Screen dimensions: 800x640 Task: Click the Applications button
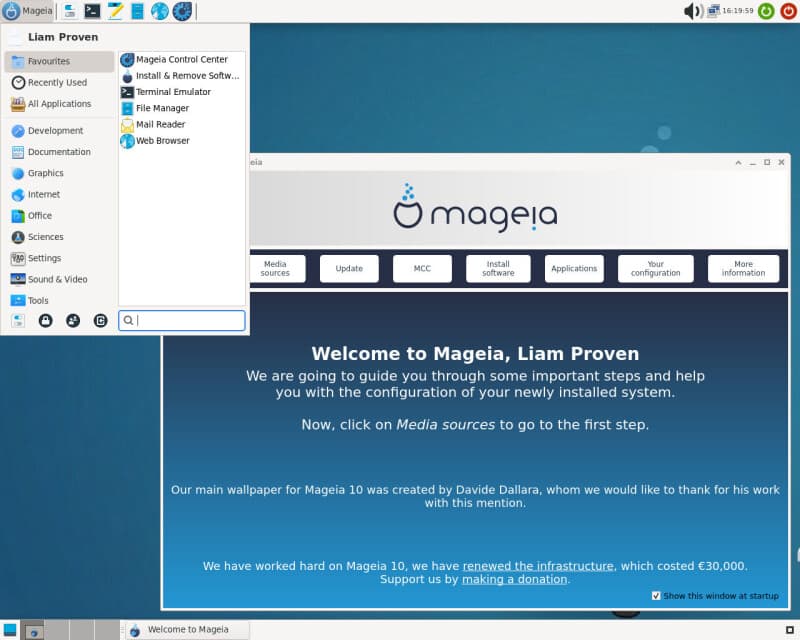[x=574, y=268]
